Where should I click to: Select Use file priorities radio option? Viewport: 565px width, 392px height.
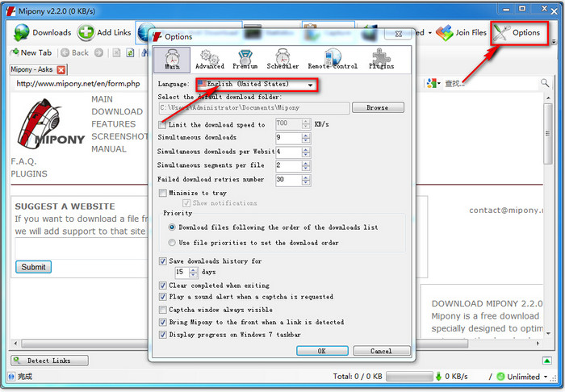(171, 242)
